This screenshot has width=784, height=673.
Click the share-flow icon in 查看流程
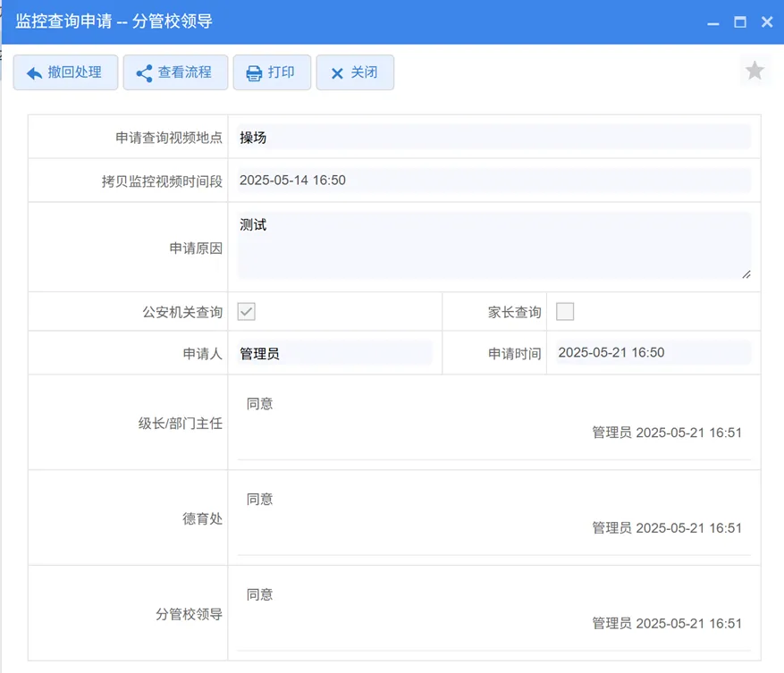tap(145, 73)
